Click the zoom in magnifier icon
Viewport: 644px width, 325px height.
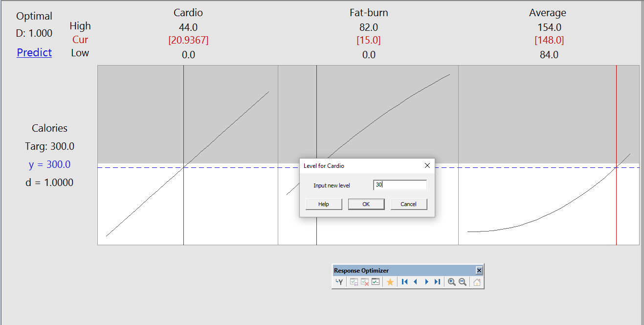(451, 282)
